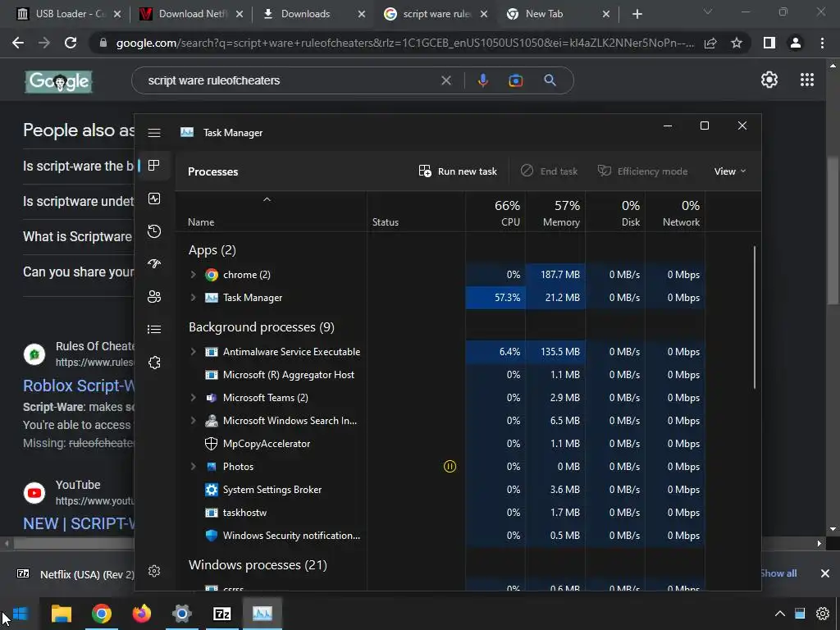Viewport: 840px width, 630px height.
Task: Open Chrome side panel icon
Action: tap(769, 43)
